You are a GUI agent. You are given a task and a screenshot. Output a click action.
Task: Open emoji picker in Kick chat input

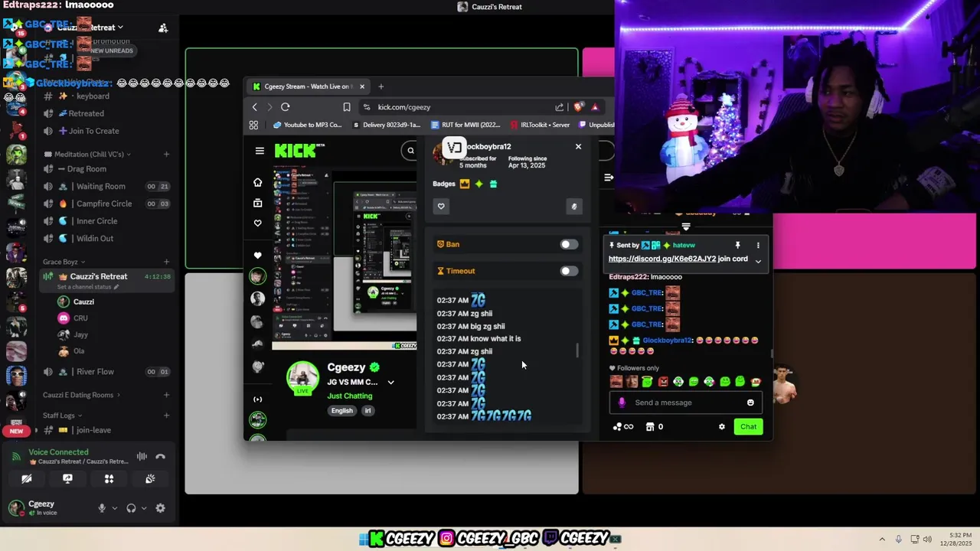coord(750,403)
